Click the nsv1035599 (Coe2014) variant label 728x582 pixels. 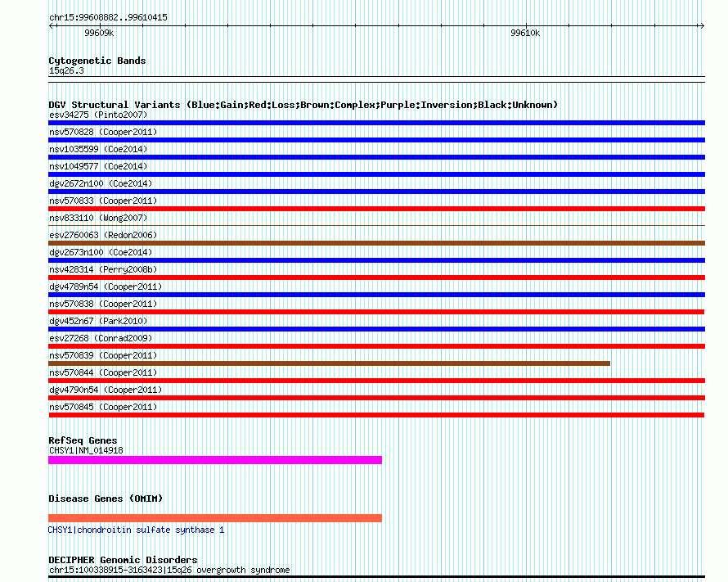click(98, 149)
